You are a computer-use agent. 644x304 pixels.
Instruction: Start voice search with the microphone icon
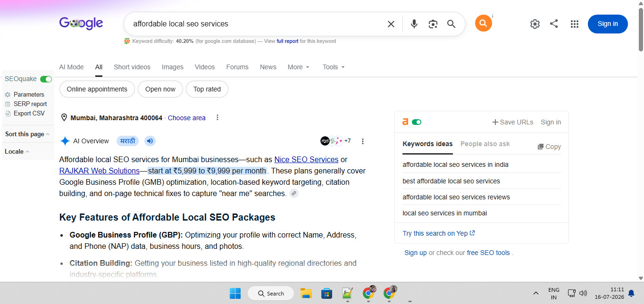point(414,24)
